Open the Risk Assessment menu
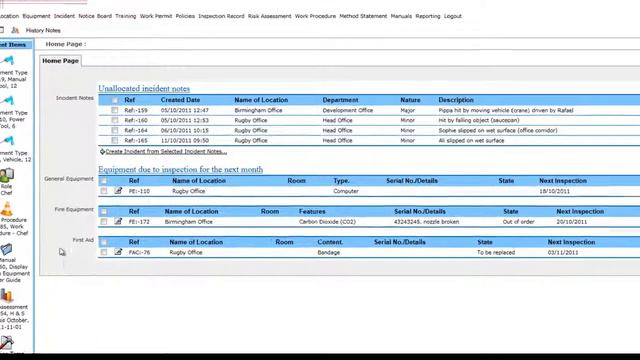Viewport: 640px width, 360px height. (x=269, y=16)
